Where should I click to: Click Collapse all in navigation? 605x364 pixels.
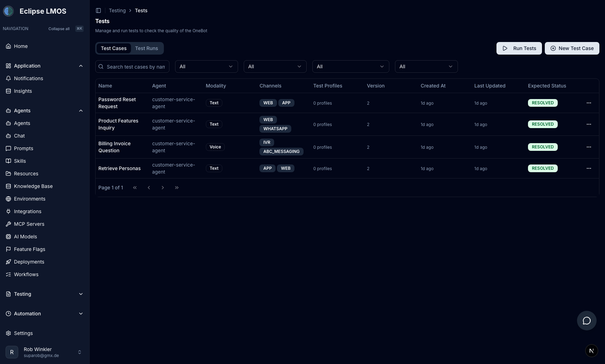pyautogui.click(x=59, y=29)
